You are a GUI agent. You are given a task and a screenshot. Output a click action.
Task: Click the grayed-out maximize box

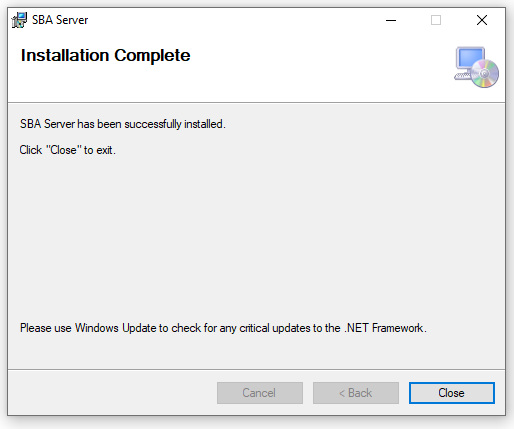pos(436,20)
